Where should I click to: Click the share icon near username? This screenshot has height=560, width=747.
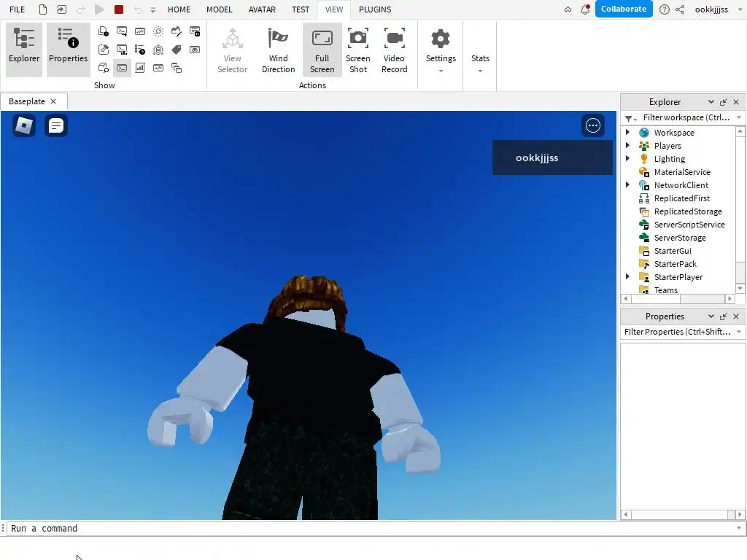pyautogui.click(x=680, y=9)
